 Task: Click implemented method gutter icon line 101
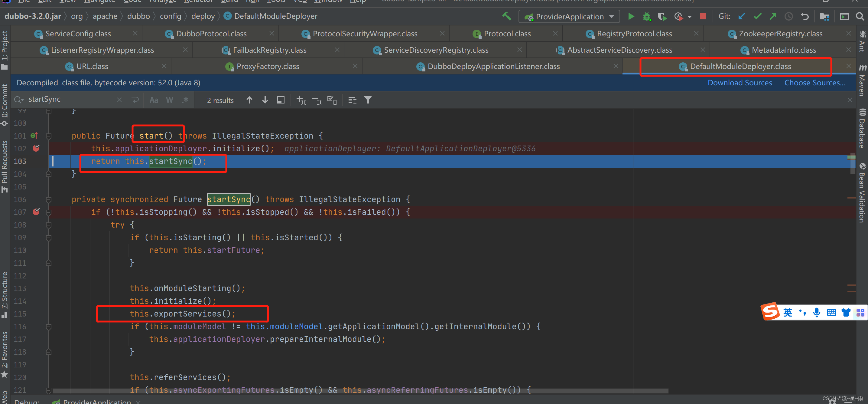point(34,136)
